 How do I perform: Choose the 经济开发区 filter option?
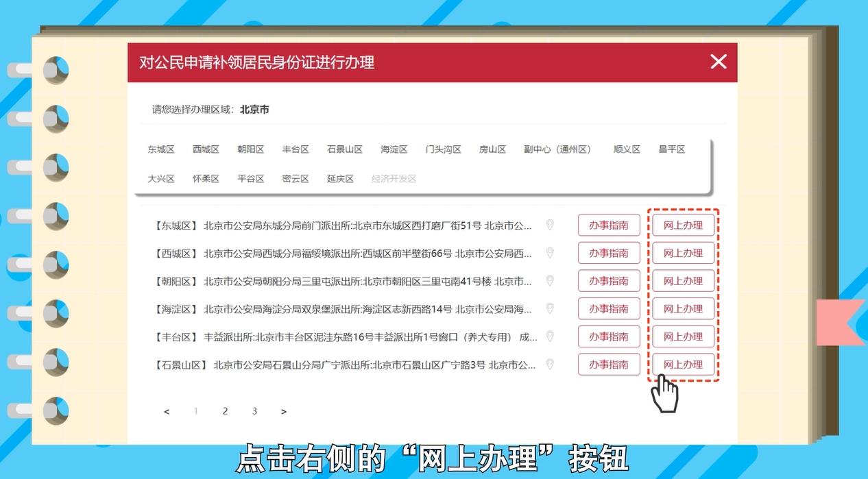[396, 178]
